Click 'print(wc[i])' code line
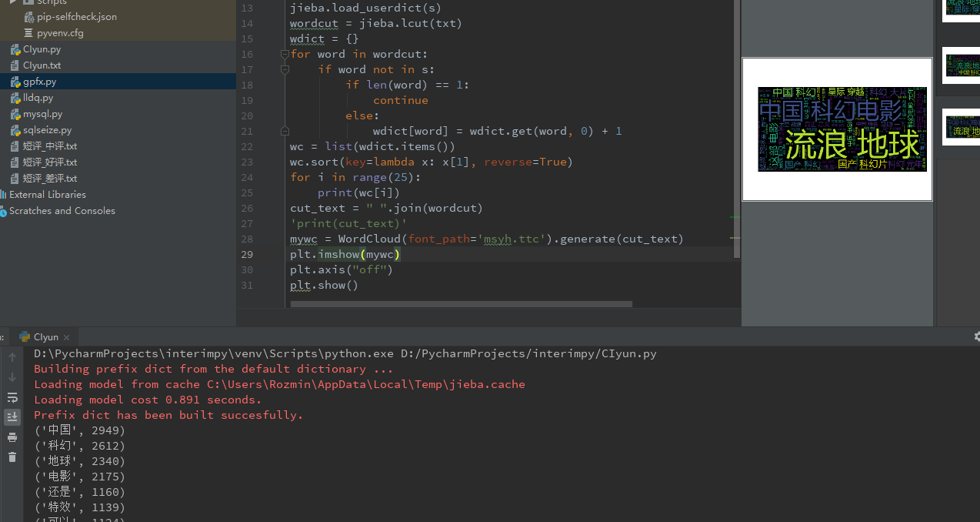The image size is (980, 522). pos(359,192)
